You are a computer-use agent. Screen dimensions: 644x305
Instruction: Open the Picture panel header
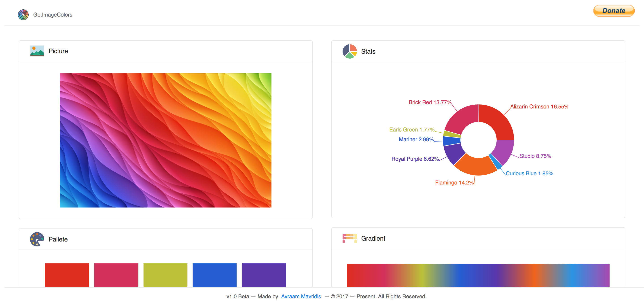[x=59, y=51]
